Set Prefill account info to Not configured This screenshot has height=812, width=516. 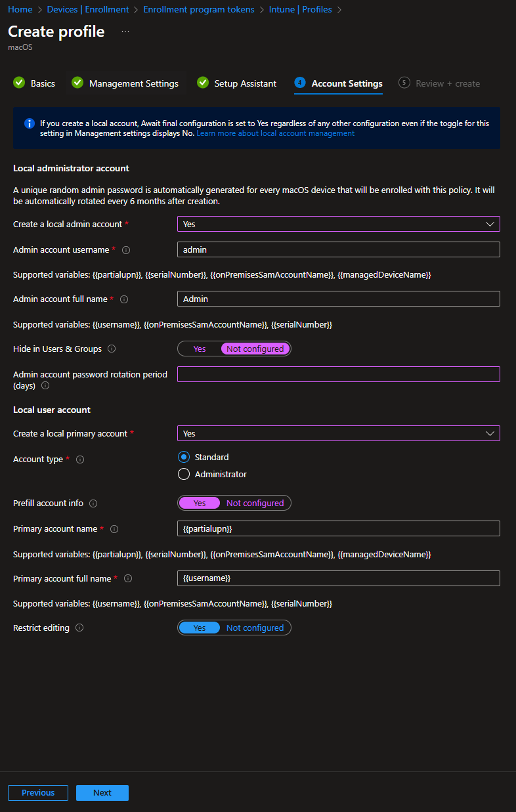pyautogui.click(x=255, y=503)
